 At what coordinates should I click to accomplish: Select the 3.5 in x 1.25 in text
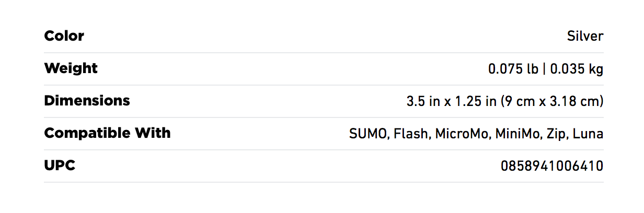click(452, 101)
